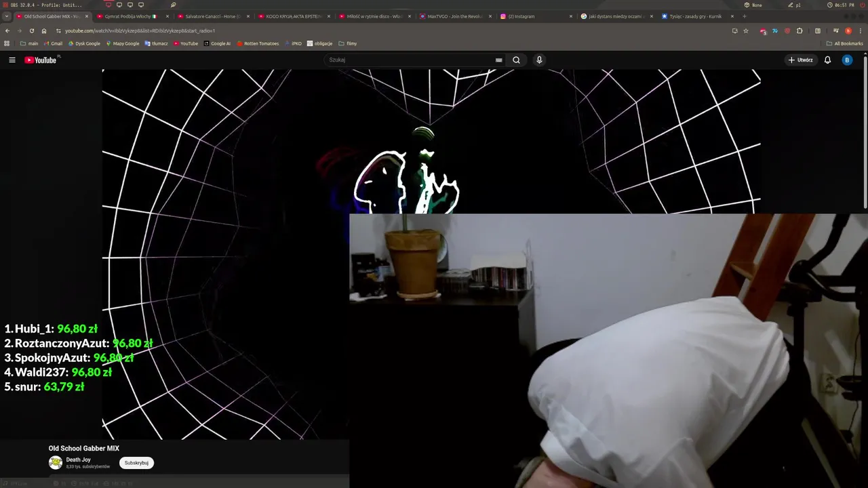Open the YouTube hamburger guide menu
This screenshot has width=868, height=488.
click(12, 60)
